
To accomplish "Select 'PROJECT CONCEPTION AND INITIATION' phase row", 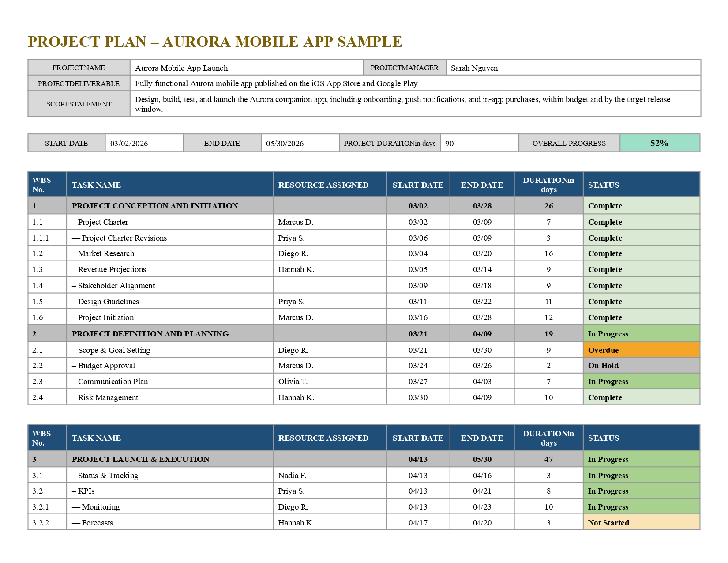I will coord(364,206).
